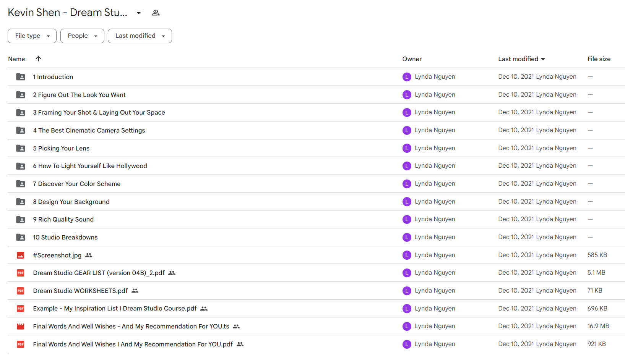
Task: Click shared icon next to Inspiration List pdf
Action: (204, 309)
